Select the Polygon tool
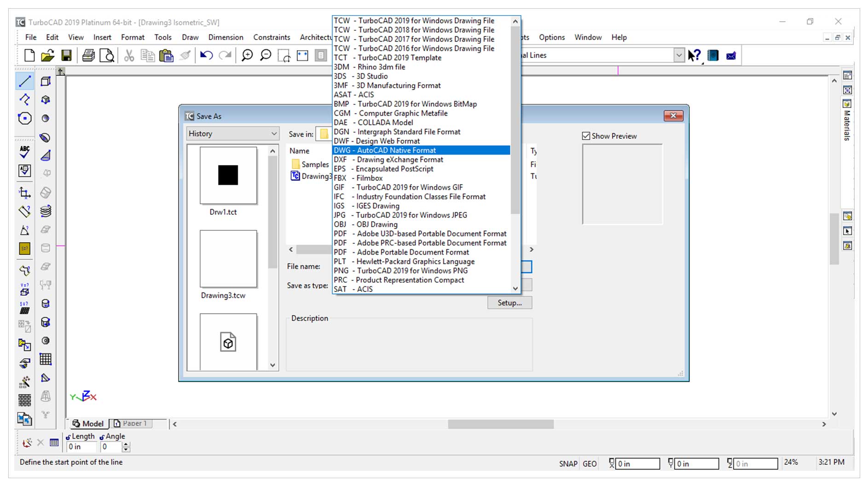Image resolution: width=868 pixels, height=486 pixels. [x=25, y=118]
